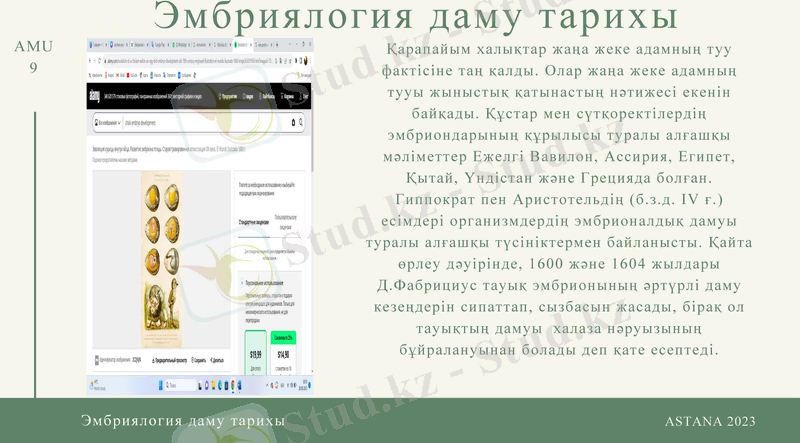Select the $14.90 discounted price card

[283, 353]
